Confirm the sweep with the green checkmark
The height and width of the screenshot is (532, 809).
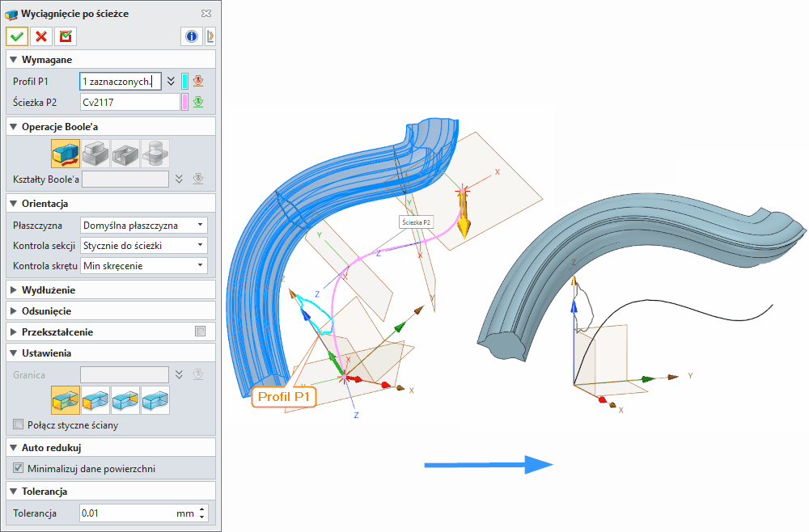(17, 36)
